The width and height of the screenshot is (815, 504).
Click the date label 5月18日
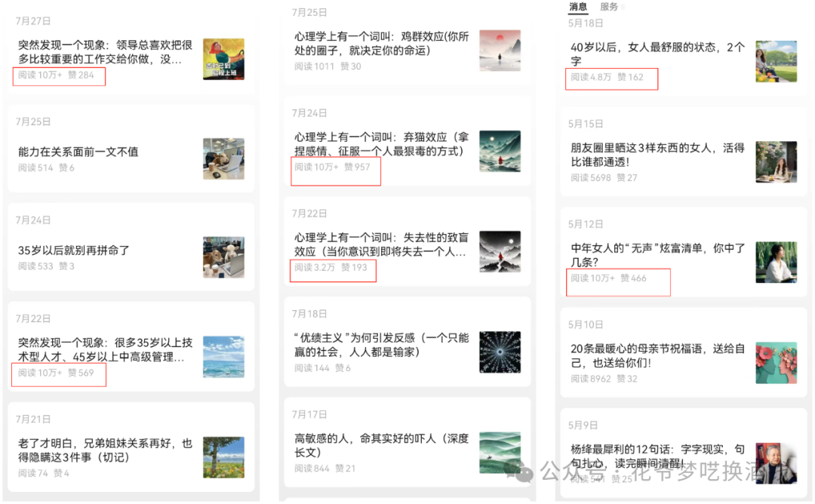point(586,23)
